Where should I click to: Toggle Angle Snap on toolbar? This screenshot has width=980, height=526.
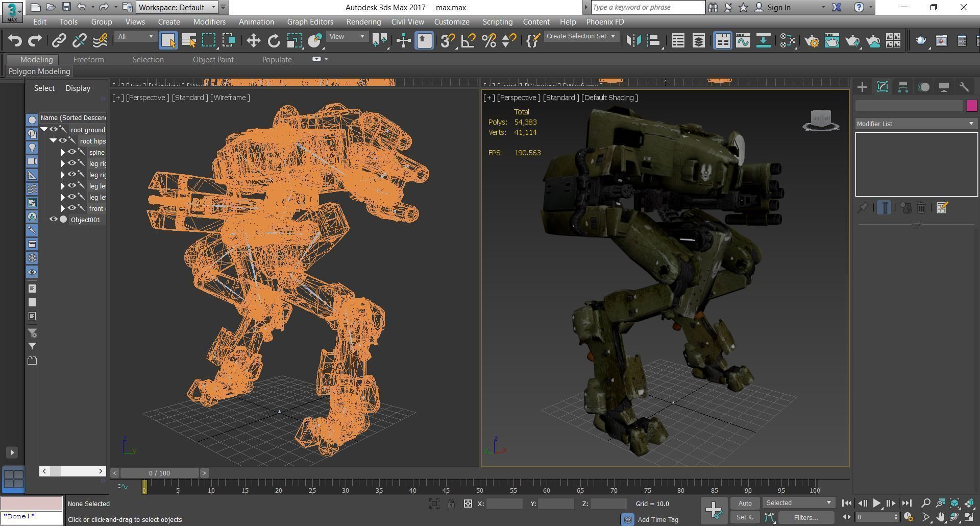468,41
